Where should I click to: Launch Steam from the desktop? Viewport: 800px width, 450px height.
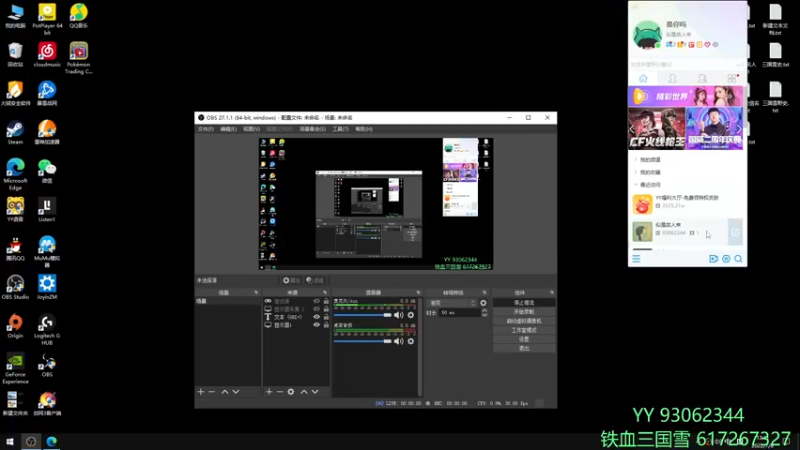point(15,133)
